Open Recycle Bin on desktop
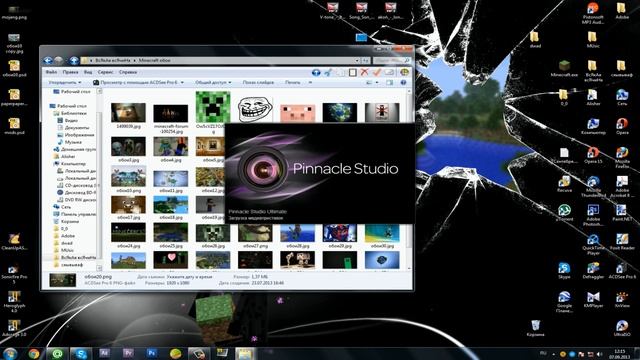This screenshot has height=360, width=640. 535,329
